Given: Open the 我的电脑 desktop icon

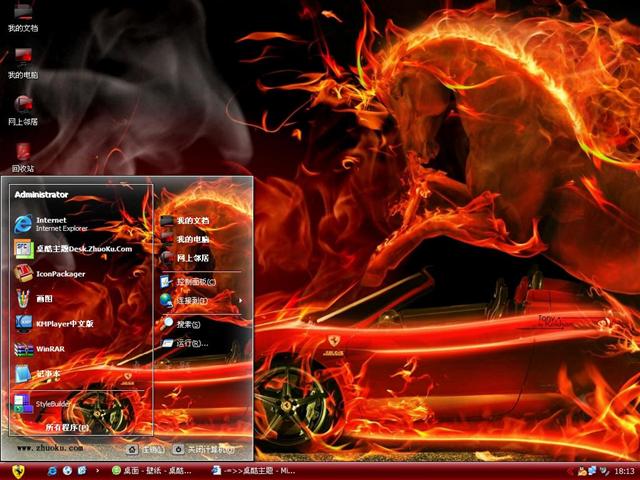Looking at the screenshot, I should tap(23, 63).
